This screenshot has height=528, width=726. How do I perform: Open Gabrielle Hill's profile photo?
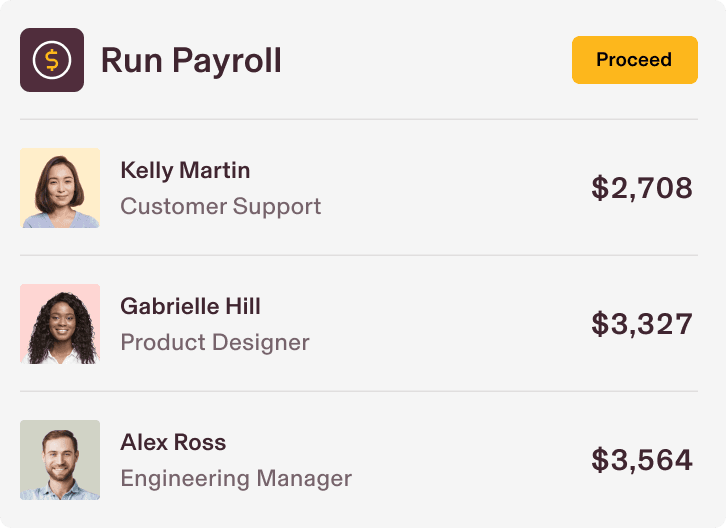coord(60,324)
